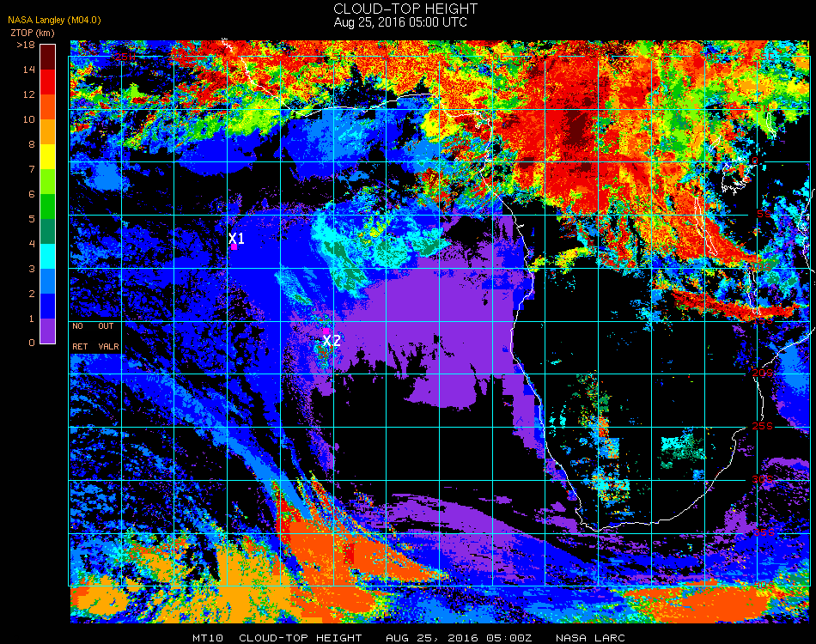Click "NASA LARC" in the bottom caption
Image resolution: width=816 pixels, height=644 pixels.
(590, 638)
